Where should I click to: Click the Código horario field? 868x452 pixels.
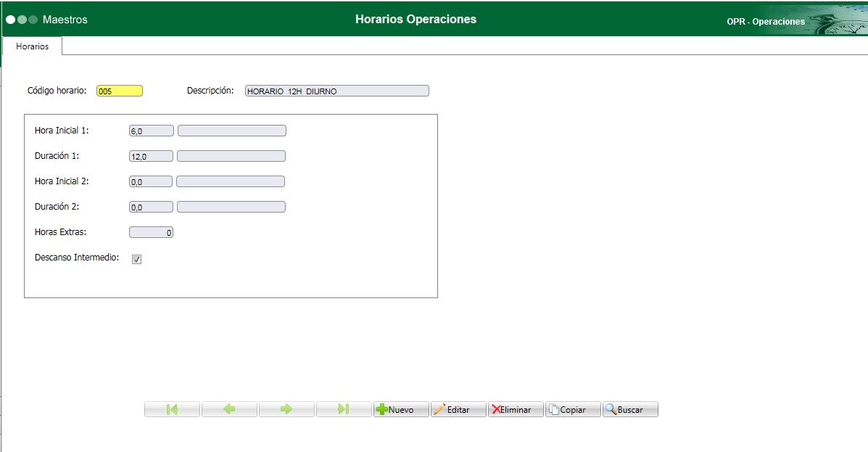(x=120, y=91)
